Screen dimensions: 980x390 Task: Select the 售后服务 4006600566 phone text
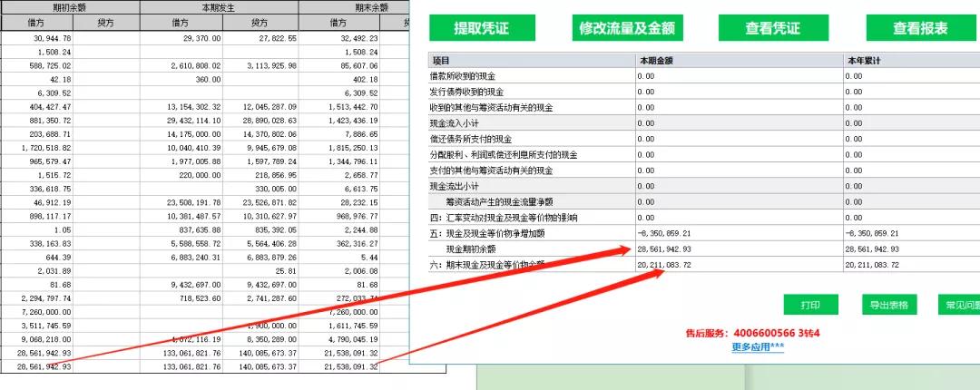752,333
